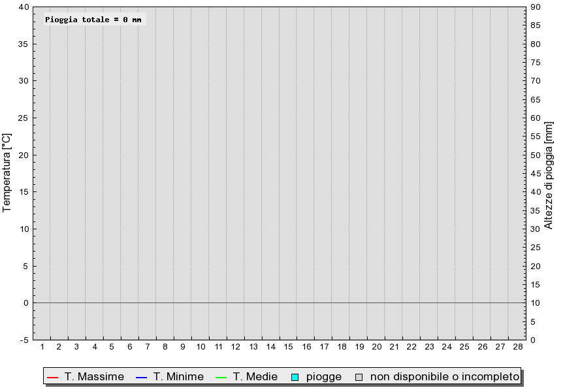Click the green T. Medie legend line

pyautogui.click(x=221, y=377)
